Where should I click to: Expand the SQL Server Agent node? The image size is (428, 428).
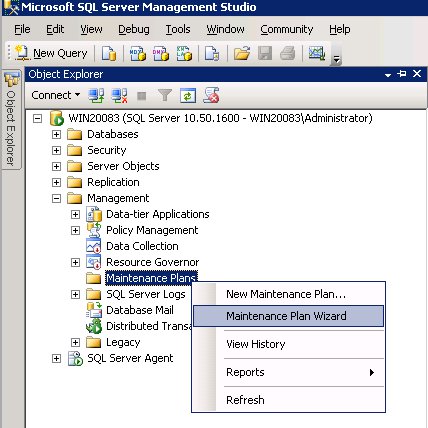coord(56,358)
